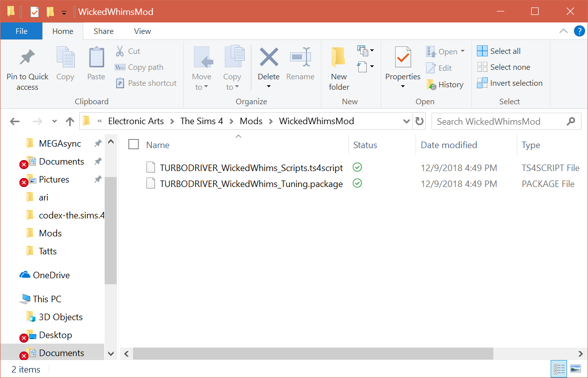Switch to details view in status bar

point(559,370)
